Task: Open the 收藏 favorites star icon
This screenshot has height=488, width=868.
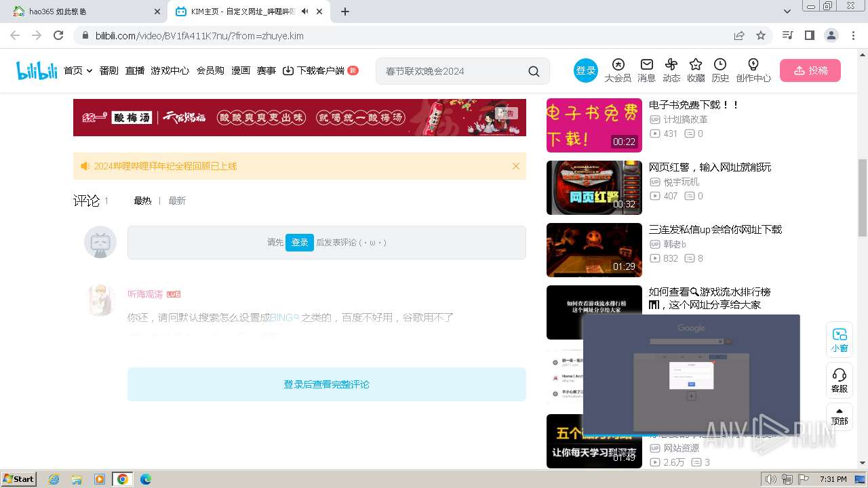Action: coord(696,70)
